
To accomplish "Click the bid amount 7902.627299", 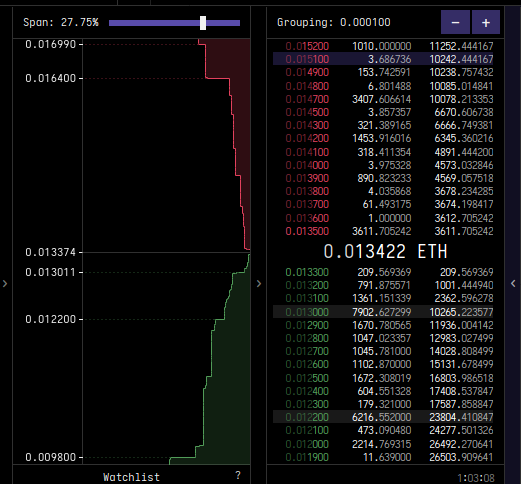I will tap(382, 312).
